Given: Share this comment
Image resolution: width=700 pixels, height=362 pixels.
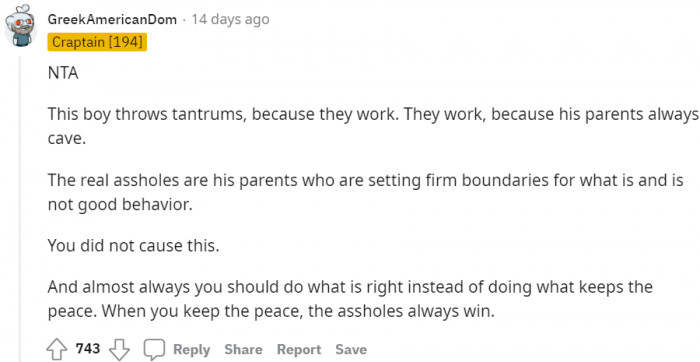Looking at the screenshot, I should [x=243, y=350].
